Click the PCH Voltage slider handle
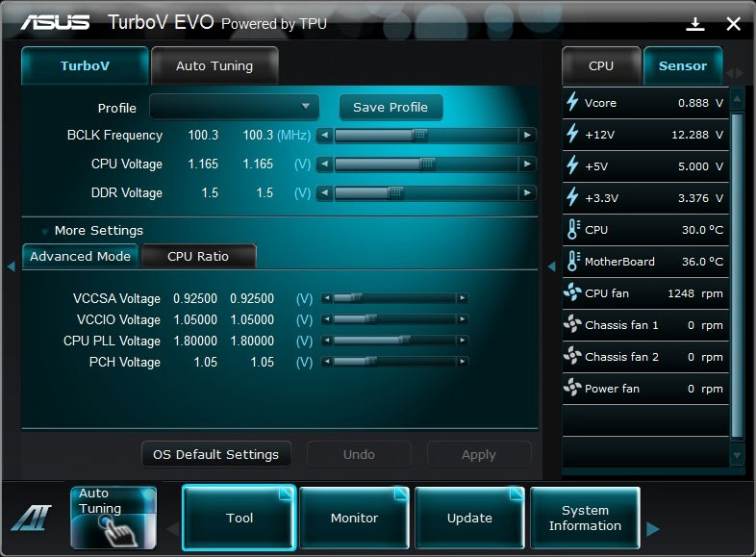The height and width of the screenshot is (557, 756). coord(370,361)
